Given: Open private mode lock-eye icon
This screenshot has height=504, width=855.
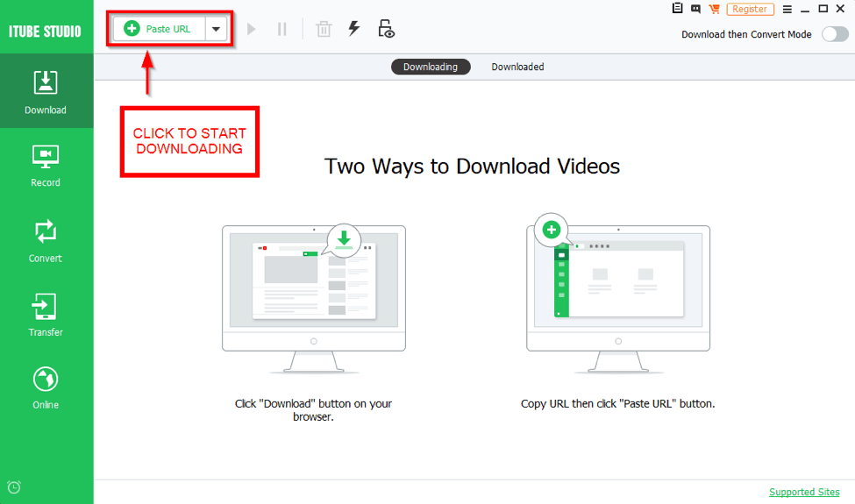Looking at the screenshot, I should tap(386, 29).
